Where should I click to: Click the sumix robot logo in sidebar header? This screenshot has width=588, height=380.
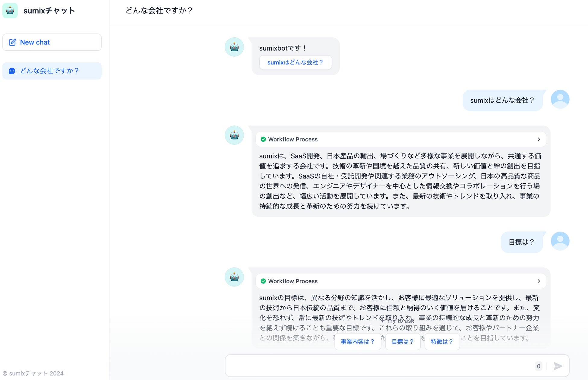click(x=10, y=11)
